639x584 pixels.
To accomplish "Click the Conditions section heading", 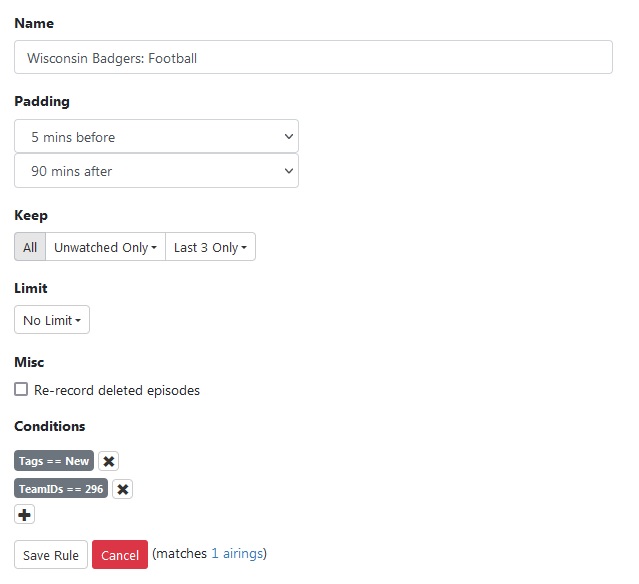I will coord(50,426).
